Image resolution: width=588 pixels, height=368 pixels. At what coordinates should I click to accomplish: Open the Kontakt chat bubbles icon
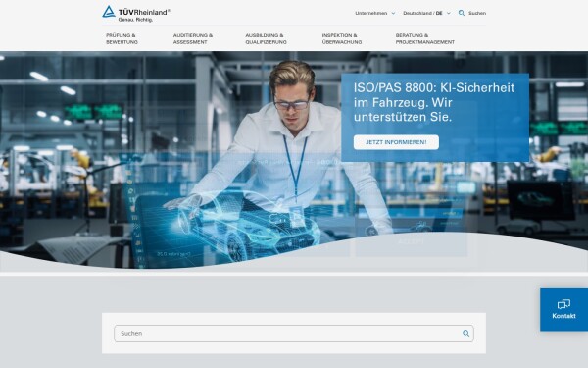click(x=563, y=304)
